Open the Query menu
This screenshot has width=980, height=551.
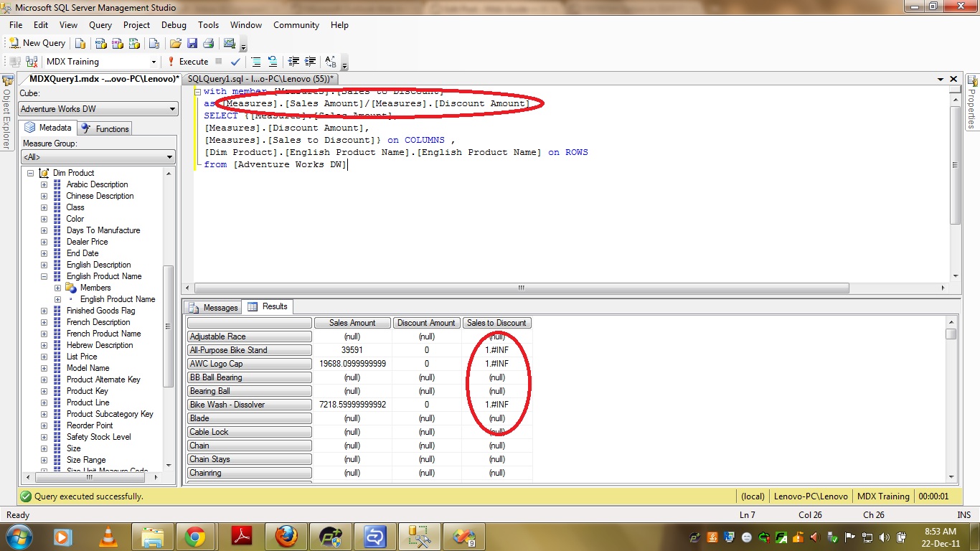tap(100, 25)
